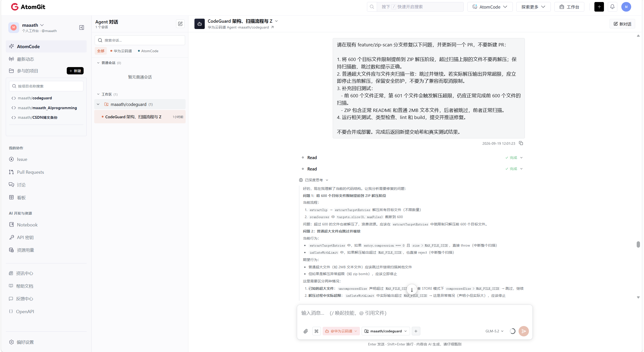Copy the message via copy icon
The image size is (644, 352).
[x=521, y=143]
